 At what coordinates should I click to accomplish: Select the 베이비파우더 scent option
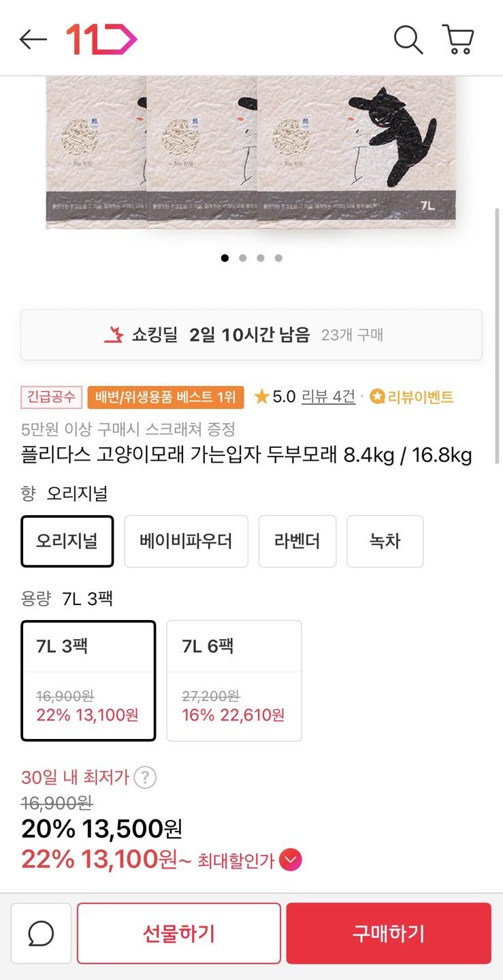pyautogui.click(x=186, y=541)
